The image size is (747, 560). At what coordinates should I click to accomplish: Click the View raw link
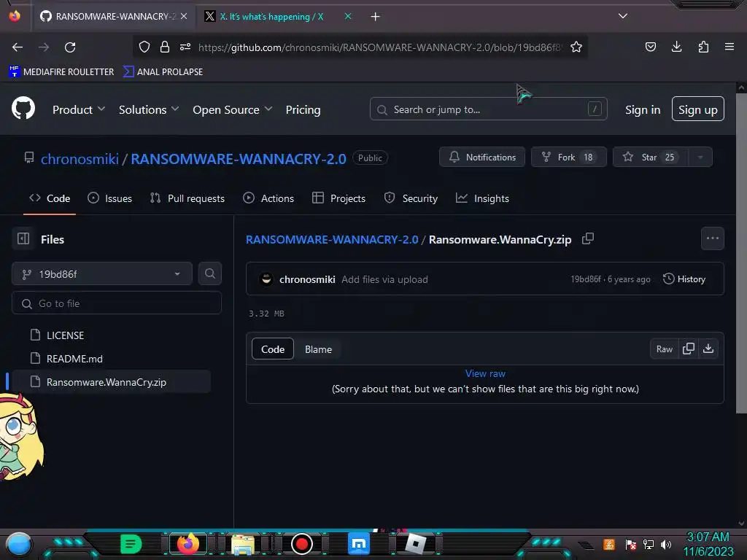click(485, 373)
